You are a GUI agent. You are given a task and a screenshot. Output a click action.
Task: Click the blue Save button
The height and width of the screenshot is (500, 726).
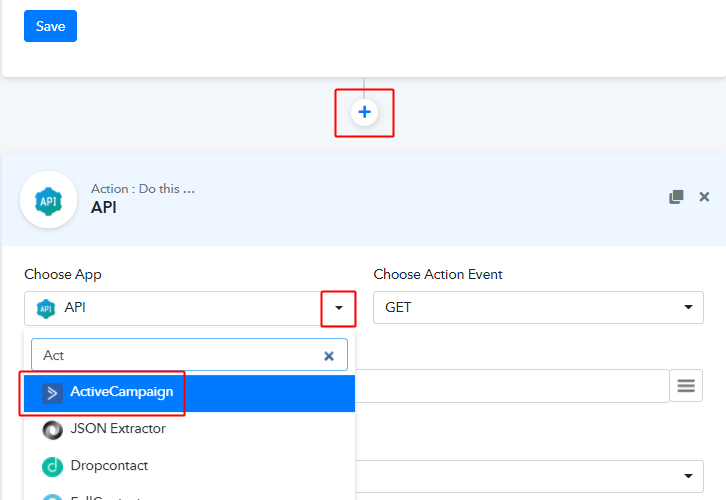pyautogui.click(x=50, y=26)
